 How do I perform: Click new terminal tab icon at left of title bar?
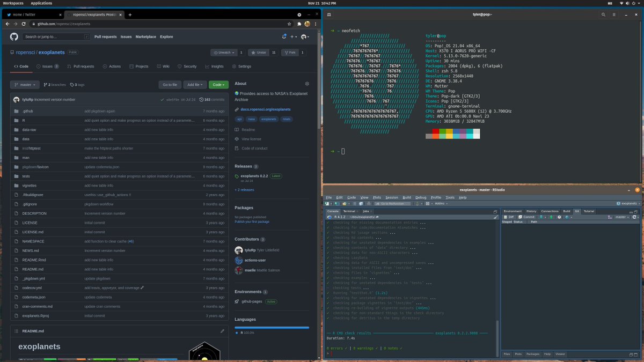[x=329, y=14]
